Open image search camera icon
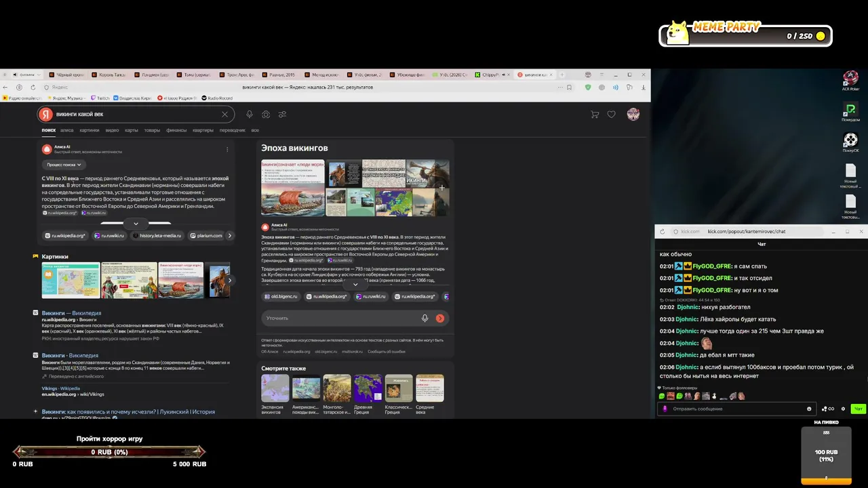The image size is (868, 488). [x=266, y=115]
